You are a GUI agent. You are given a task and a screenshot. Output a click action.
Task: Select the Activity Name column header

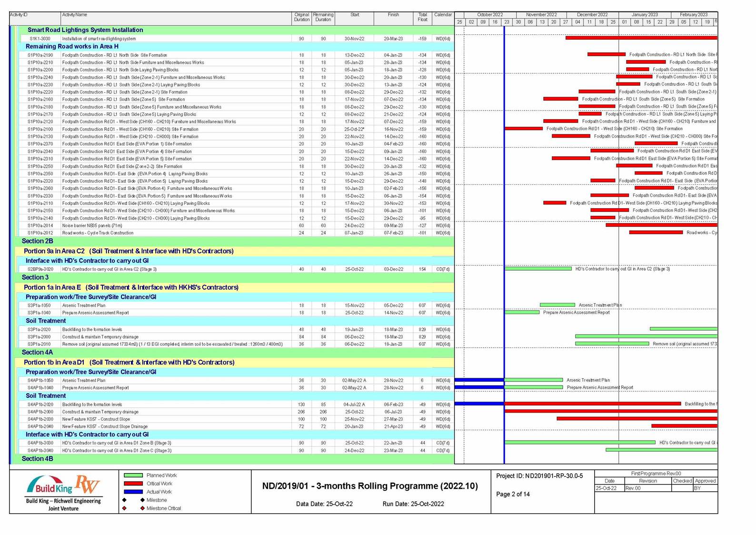(176, 19)
